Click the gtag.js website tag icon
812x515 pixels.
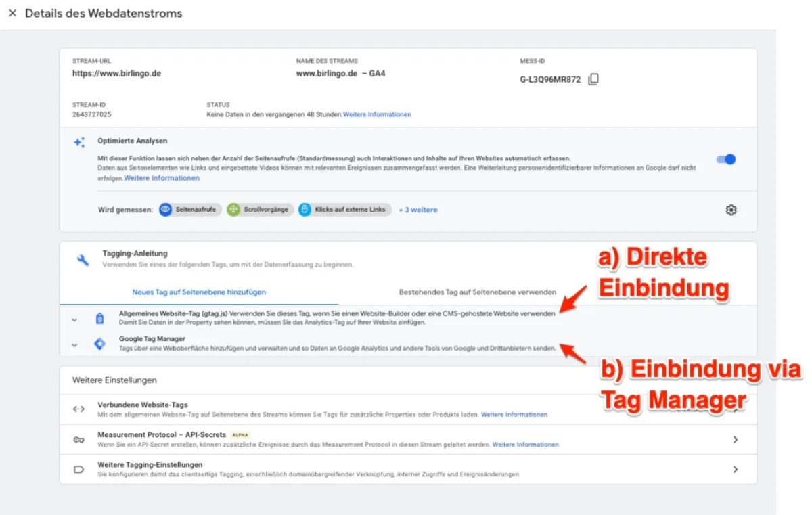pos(99,319)
